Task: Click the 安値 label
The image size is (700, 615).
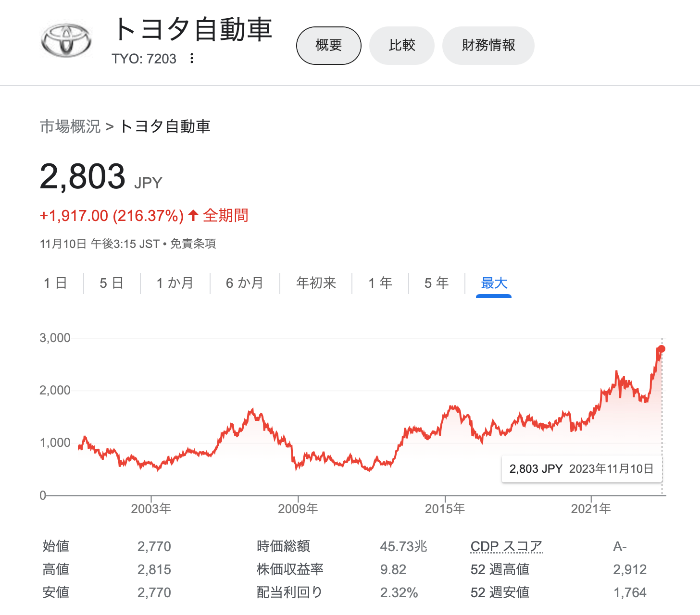Action: tap(56, 592)
